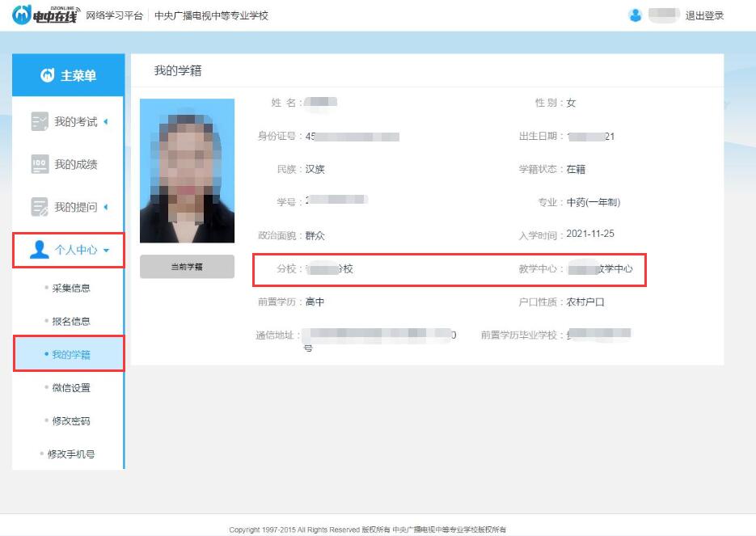This screenshot has width=756, height=536.
Task: Click the 当前学籍 button
Action: [187, 267]
